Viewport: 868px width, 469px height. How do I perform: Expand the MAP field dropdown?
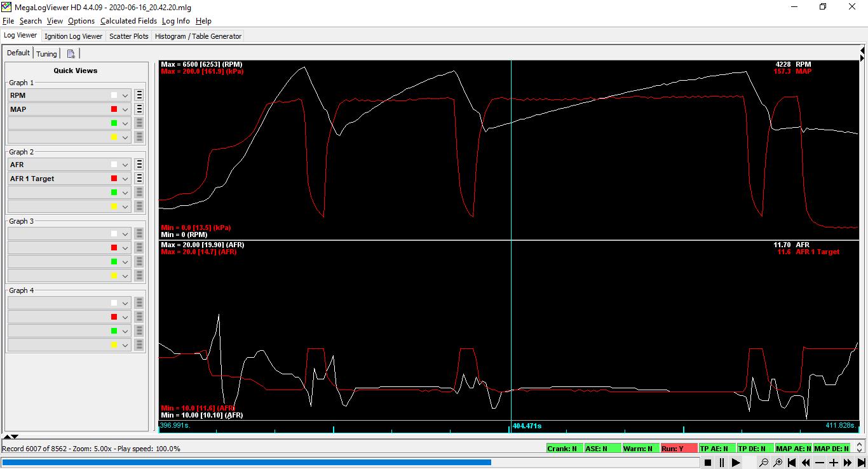(x=126, y=109)
